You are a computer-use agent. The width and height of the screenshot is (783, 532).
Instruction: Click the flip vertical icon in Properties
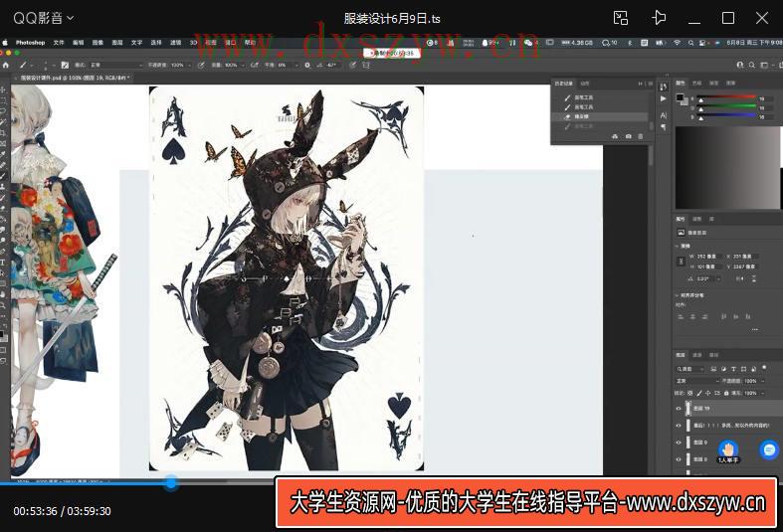[754, 278]
